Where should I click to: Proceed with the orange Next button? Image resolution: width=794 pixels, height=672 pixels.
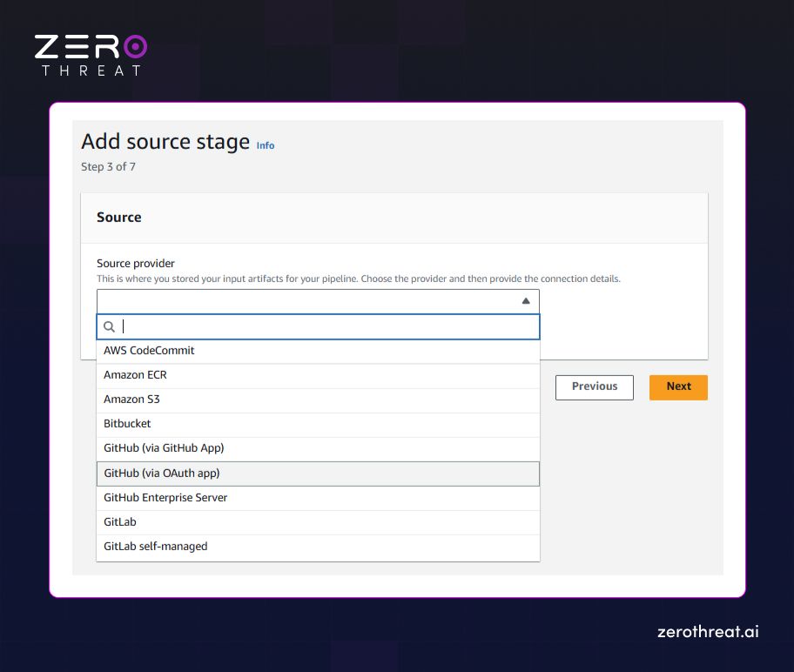tap(678, 387)
